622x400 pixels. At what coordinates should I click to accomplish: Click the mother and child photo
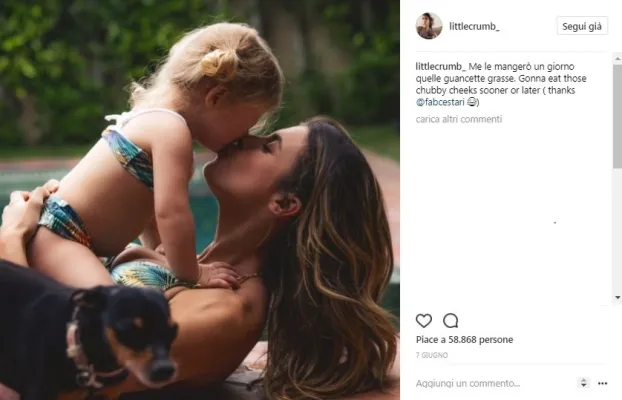(x=200, y=200)
